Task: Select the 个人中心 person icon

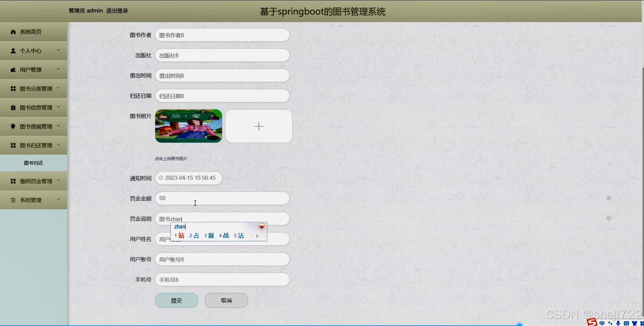Action: coord(13,50)
